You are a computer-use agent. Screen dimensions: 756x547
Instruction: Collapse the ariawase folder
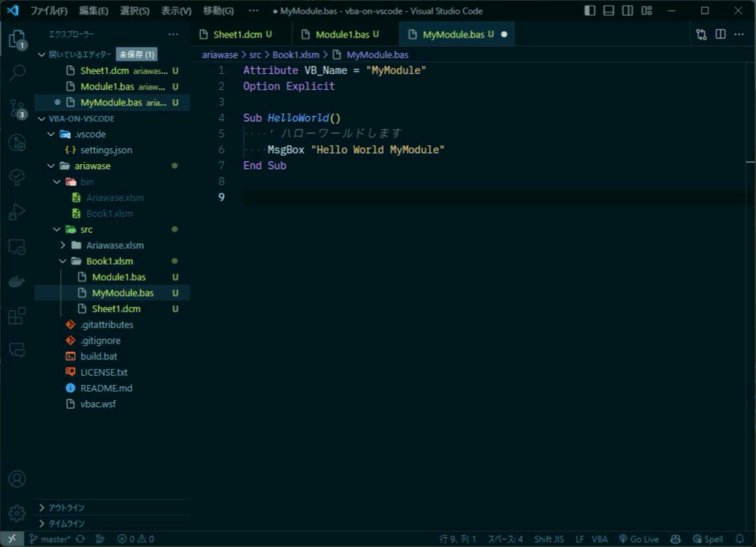click(x=51, y=166)
